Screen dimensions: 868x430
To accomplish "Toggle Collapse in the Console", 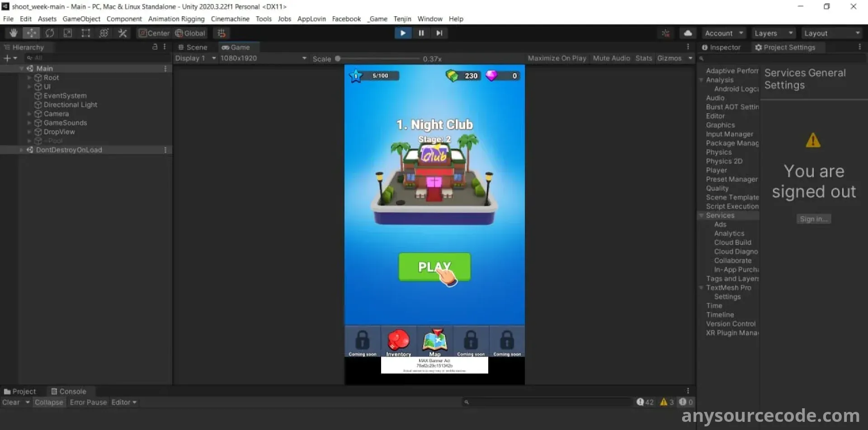I will (x=49, y=402).
